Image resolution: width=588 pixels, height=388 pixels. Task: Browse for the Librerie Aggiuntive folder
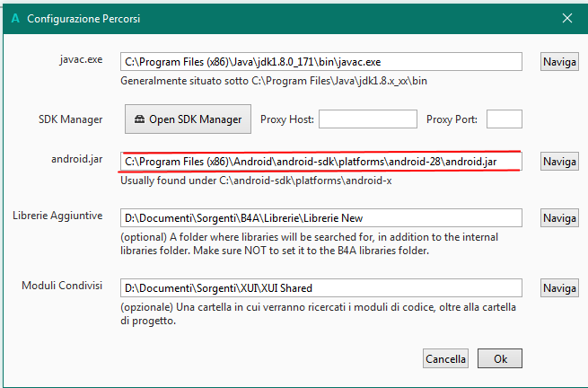pyautogui.click(x=558, y=218)
